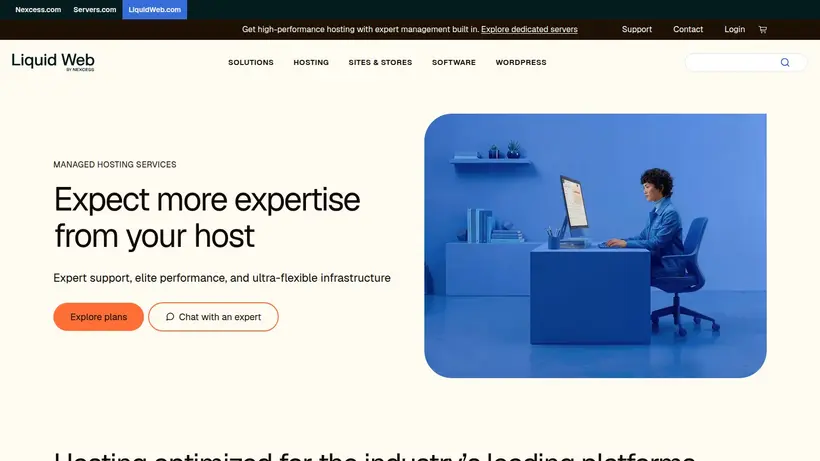Open the Contact link
The image size is (820, 461).
688,29
